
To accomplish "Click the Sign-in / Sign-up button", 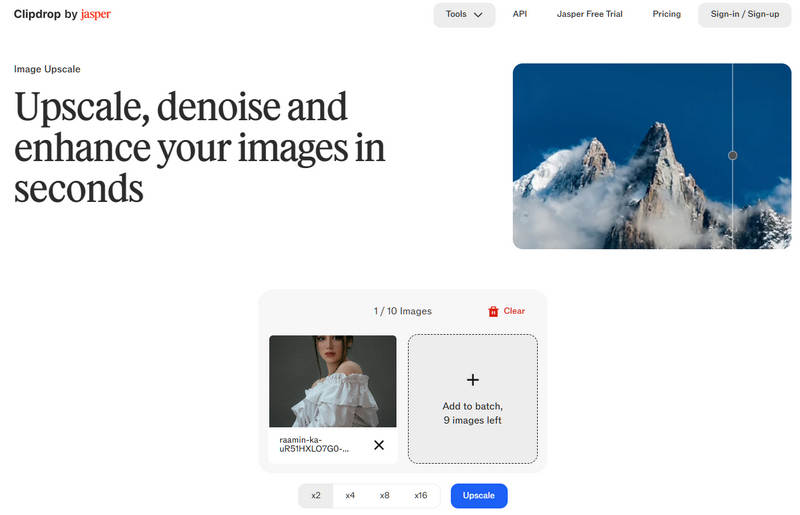I will click(x=744, y=14).
